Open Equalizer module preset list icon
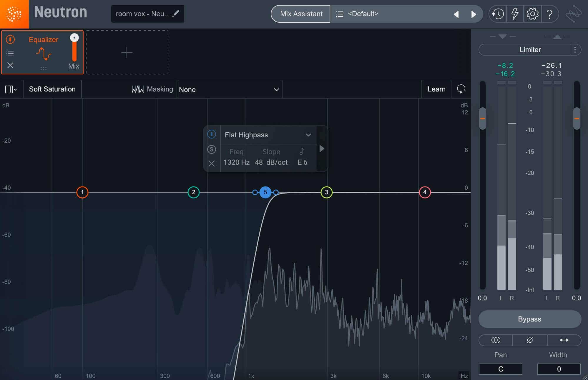The width and height of the screenshot is (588, 380). (x=10, y=54)
